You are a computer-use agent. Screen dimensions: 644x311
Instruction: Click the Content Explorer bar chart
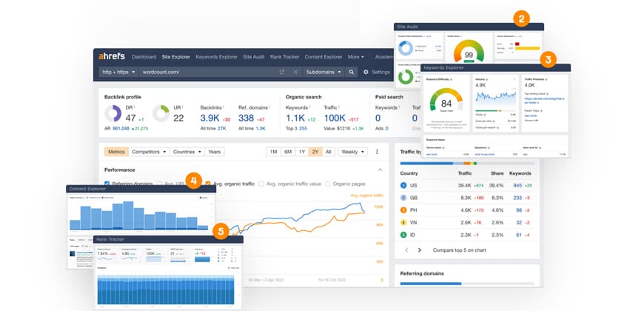139,215
